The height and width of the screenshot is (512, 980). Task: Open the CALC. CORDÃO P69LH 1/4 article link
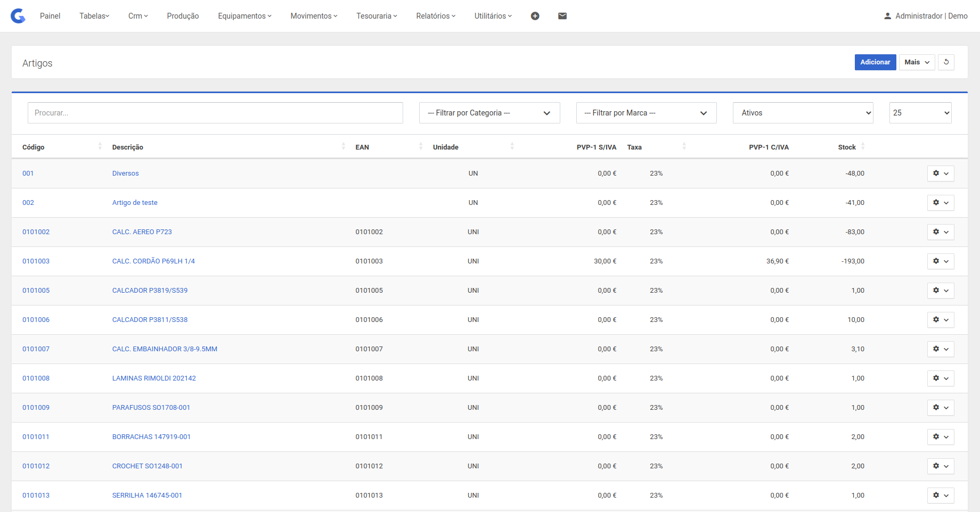point(153,261)
